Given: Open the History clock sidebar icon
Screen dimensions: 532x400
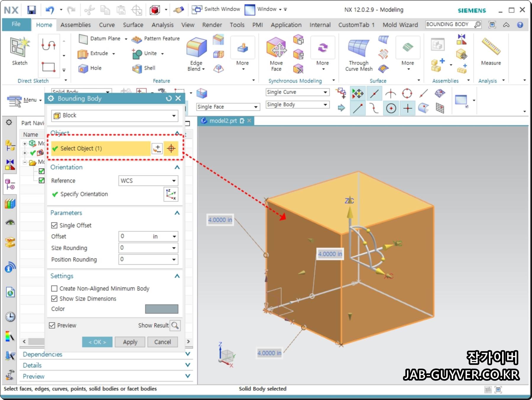Looking at the screenshot, I should [x=10, y=317].
